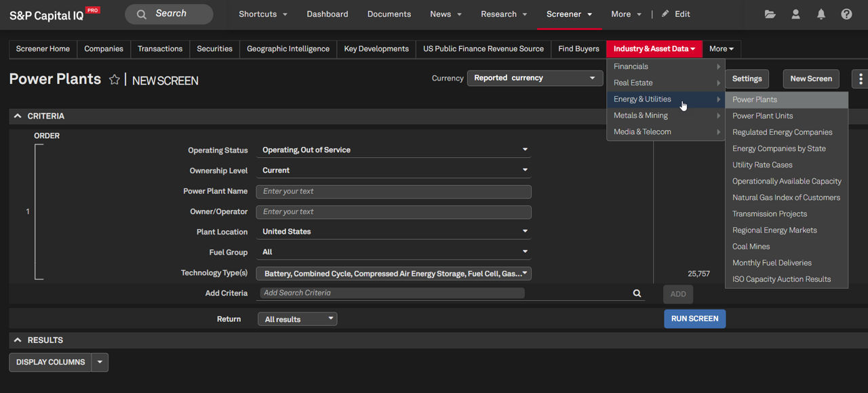Switch to Geographic Intelligence tab

[x=288, y=49]
